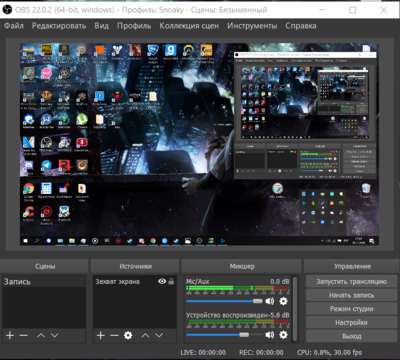Click the Google Chrome desktop shortcut in the preview
Screen dimensions: 400x360
[x=29, y=189]
